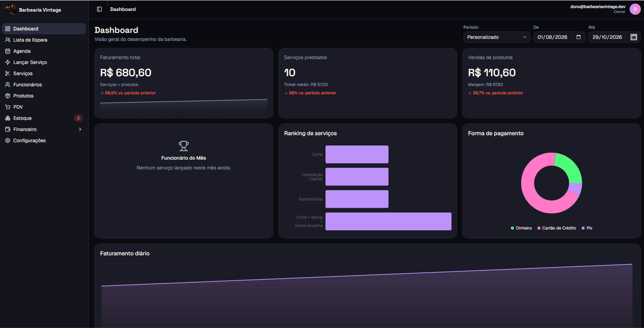
Task: Navigate to Lançar Serviço
Action: tap(44, 62)
